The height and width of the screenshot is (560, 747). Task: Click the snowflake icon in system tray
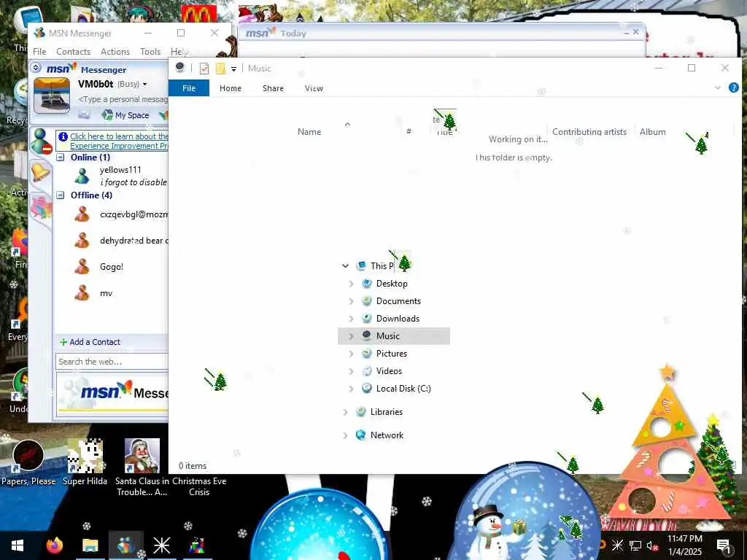pyautogui.click(x=617, y=545)
